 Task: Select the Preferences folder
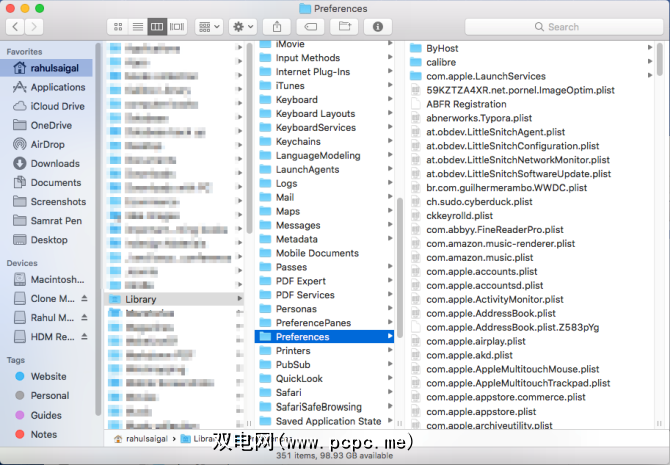pyautogui.click(x=324, y=337)
